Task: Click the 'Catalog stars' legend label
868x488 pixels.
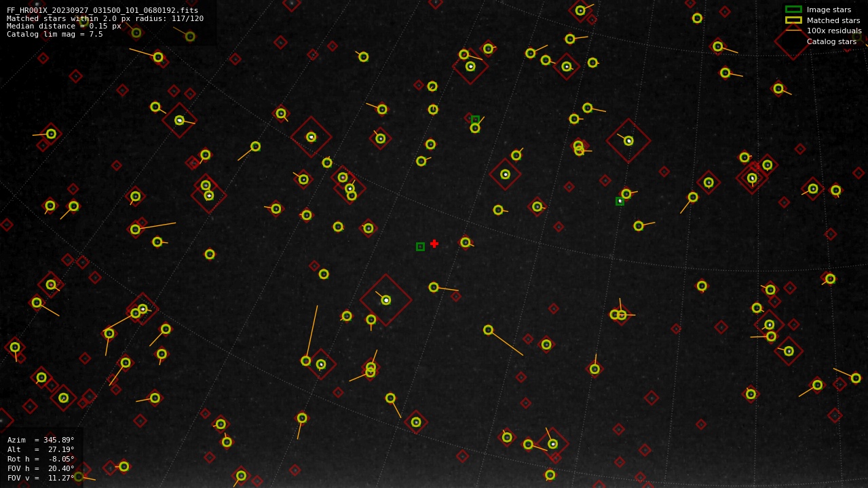Action: pyautogui.click(x=831, y=41)
